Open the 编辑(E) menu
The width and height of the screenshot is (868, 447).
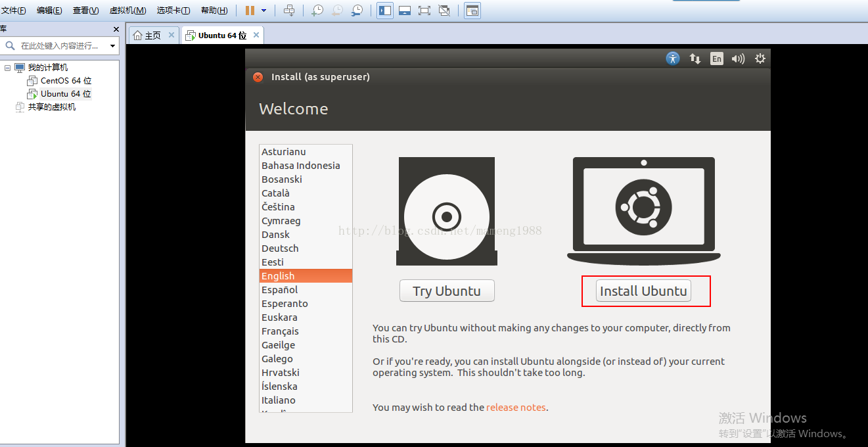pyautogui.click(x=49, y=11)
